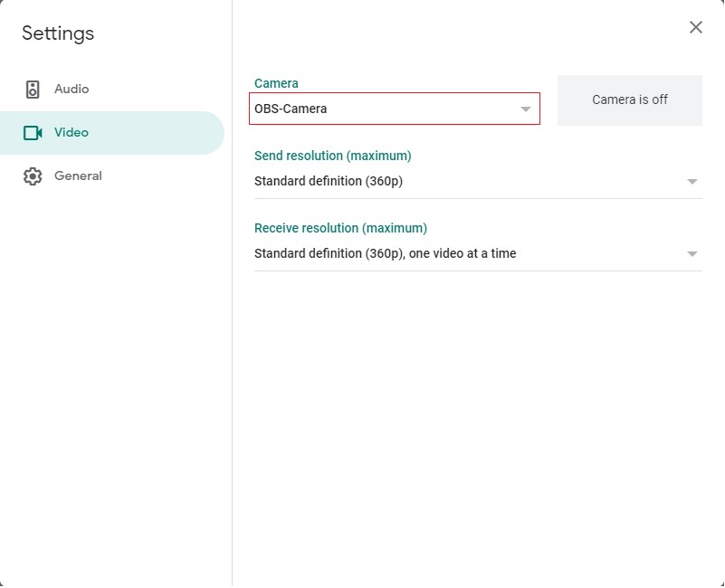The image size is (725, 588).
Task: Expand the Send resolution dropdown arrow
Action: (x=692, y=182)
